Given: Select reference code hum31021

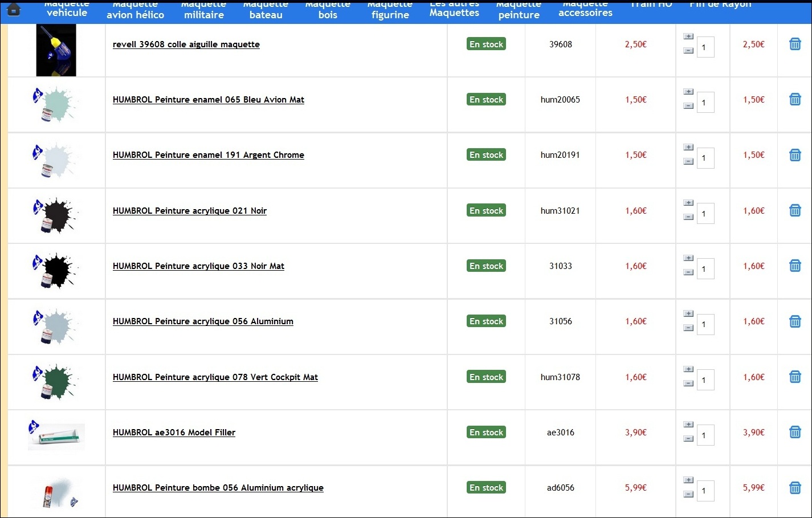Looking at the screenshot, I should pyautogui.click(x=560, y=211).
